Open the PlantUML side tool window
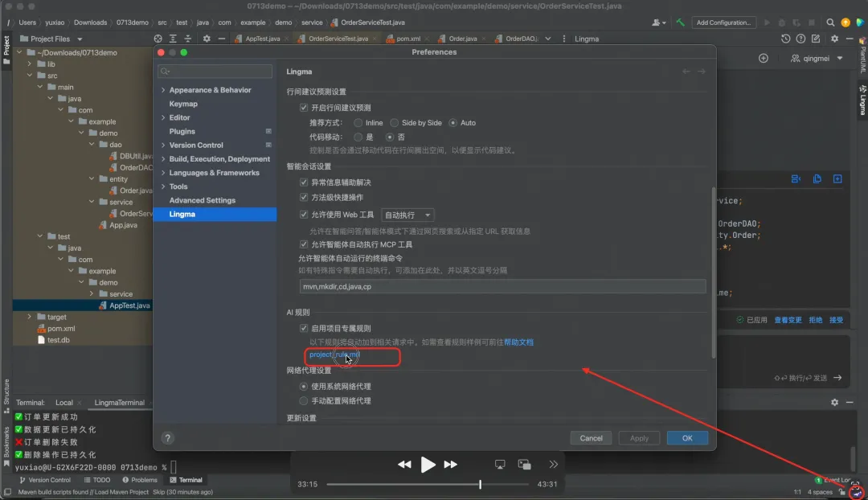868x500 pixels. (862, 55)
